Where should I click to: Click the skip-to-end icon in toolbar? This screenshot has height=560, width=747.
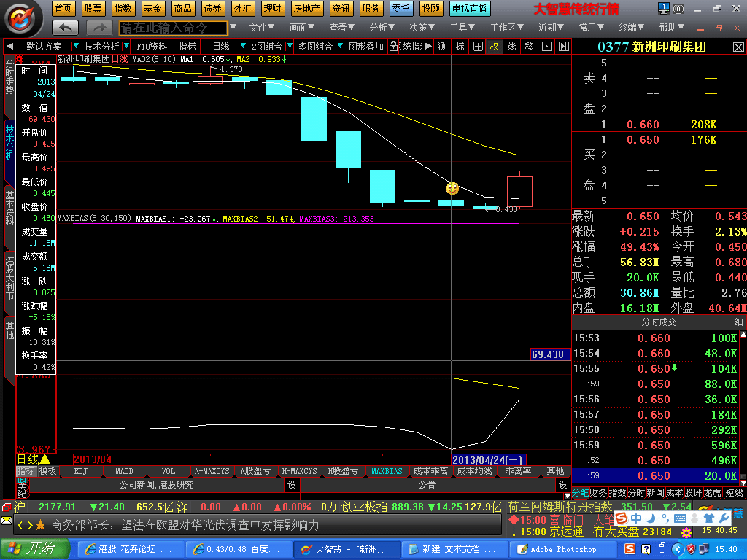pyautogui.click(x=564, y=46)
